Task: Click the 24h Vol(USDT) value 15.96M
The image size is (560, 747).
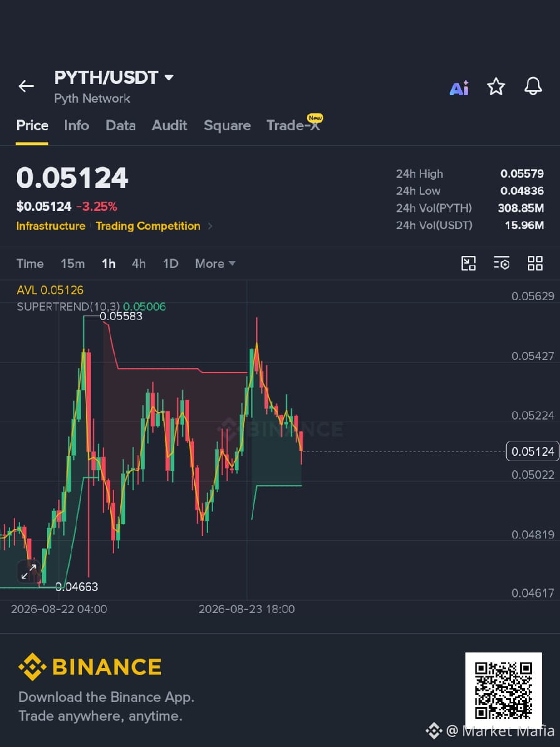Action: pos(524,225)
